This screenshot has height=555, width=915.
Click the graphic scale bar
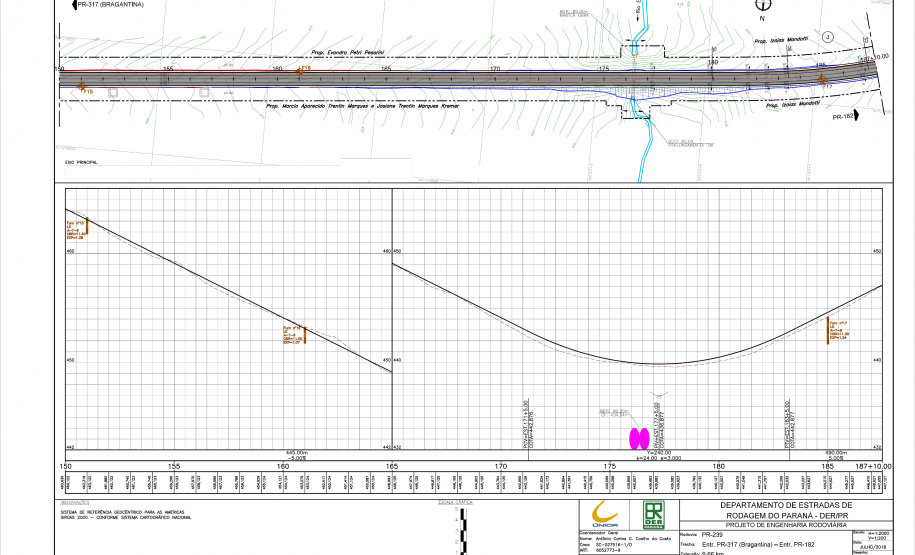[x=462, y=528]
